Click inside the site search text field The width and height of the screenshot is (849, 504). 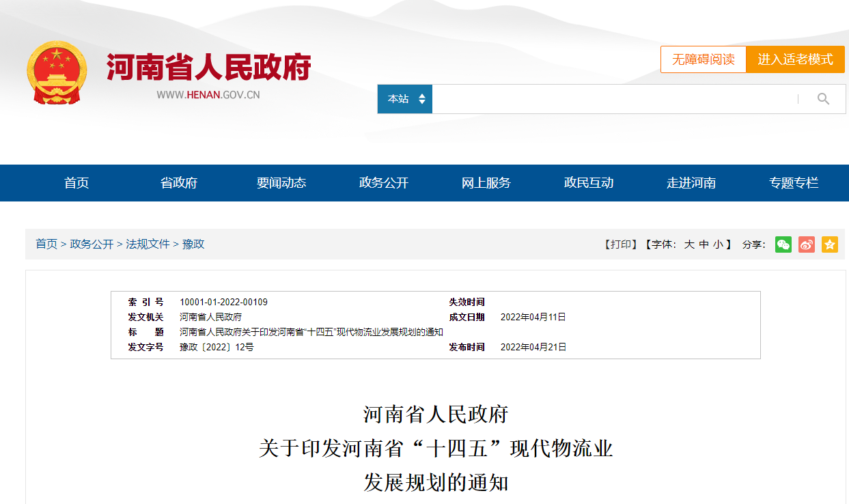(x=615, y=99)
